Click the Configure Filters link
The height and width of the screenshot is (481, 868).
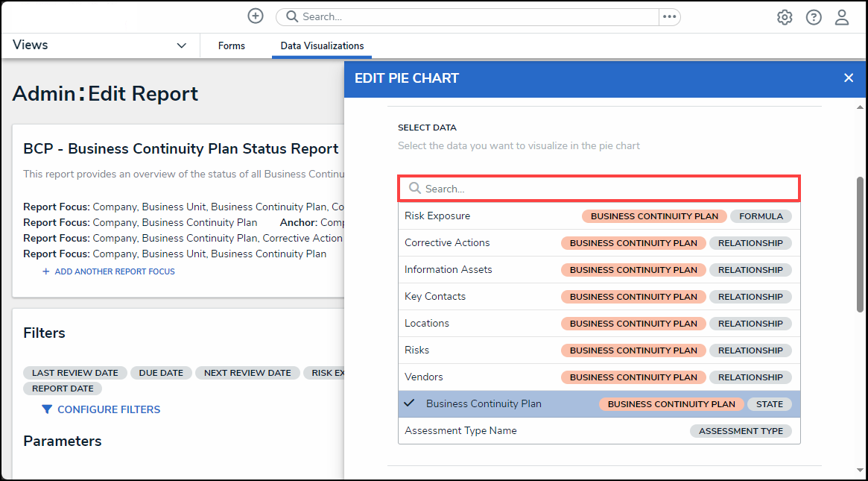[109, 409]
